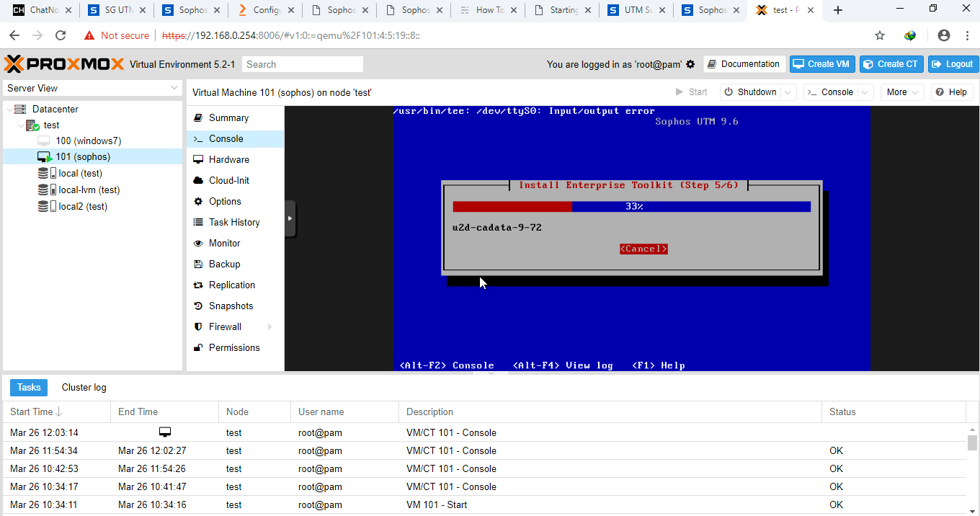Open the Chrome three-dot menu
Viewport: 980px width, 516px height.
point(966,35)
